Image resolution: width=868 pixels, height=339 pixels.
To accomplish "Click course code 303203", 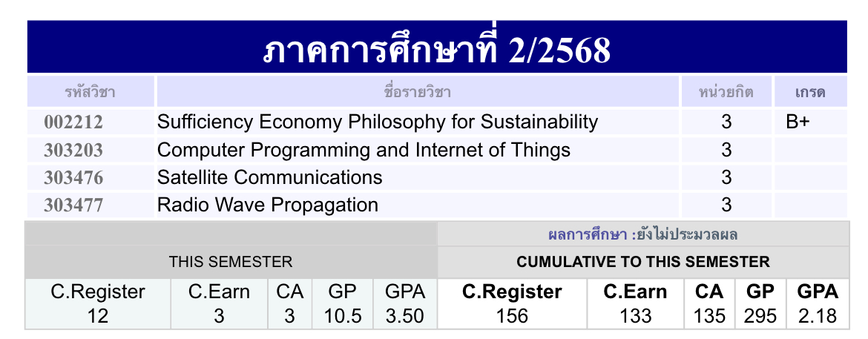I will pyautogui.click(x=73, y=151).
